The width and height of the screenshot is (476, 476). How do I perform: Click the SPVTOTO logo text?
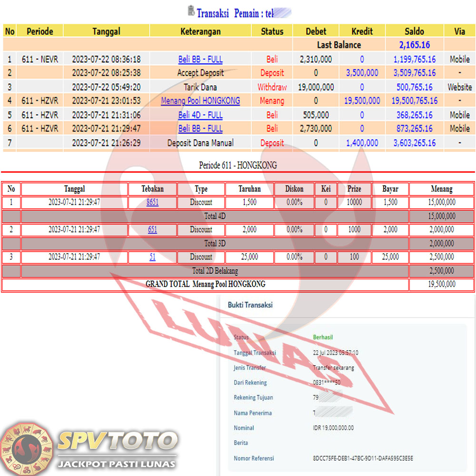[117, 442]
